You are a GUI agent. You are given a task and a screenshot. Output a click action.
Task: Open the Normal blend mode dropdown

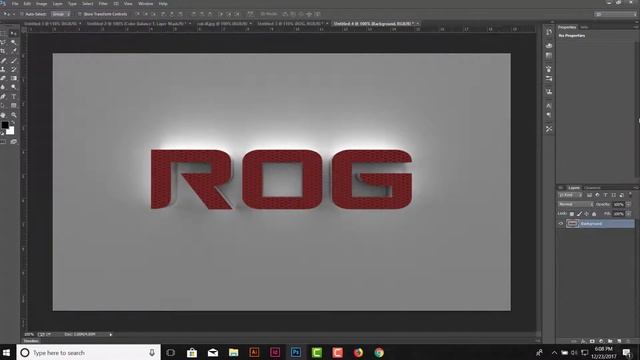click(576, 204)
